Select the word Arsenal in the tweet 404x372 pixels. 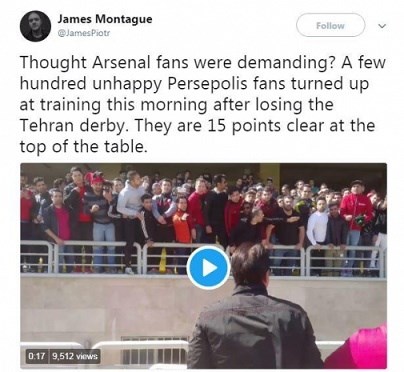pos(121,63)
